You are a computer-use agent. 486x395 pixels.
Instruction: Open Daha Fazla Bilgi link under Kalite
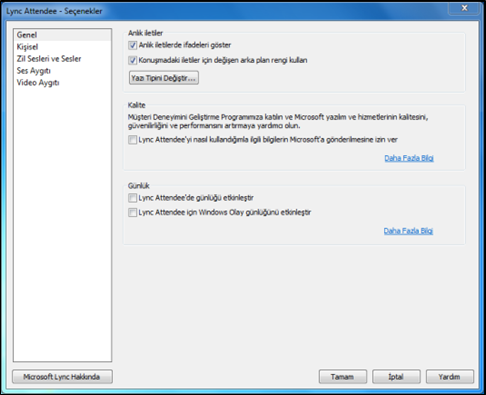tap(409, 158)
